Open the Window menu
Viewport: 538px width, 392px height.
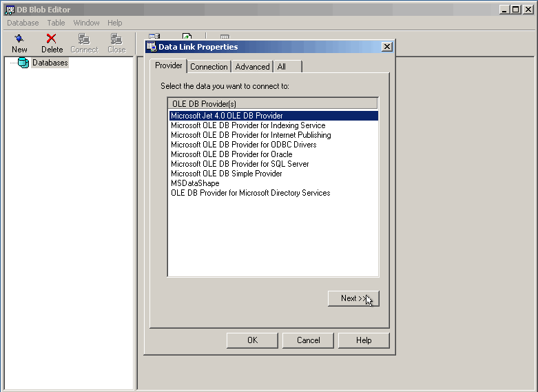(x=86, y=23)
